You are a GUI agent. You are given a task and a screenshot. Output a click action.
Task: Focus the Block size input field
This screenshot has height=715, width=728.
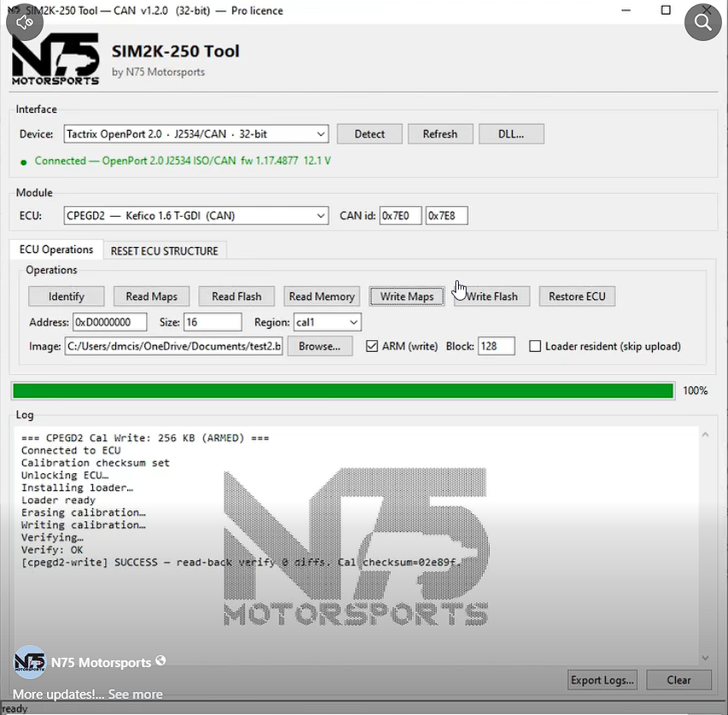496,346
